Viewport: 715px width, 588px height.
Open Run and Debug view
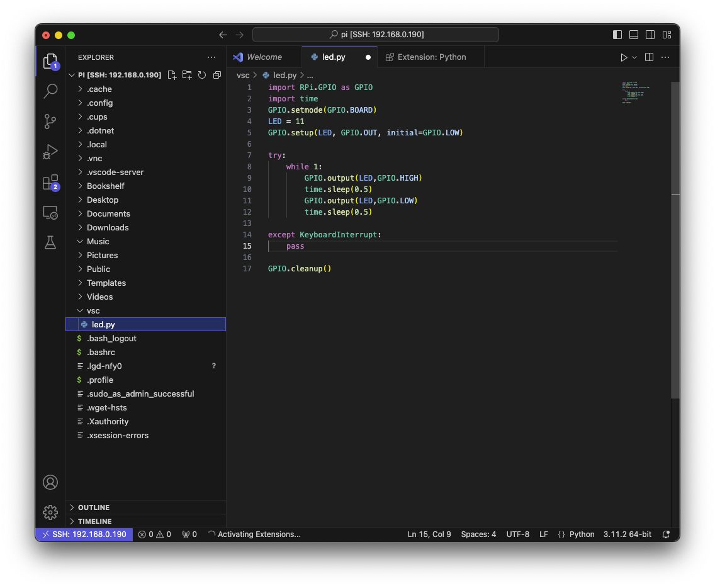point(50,152)
